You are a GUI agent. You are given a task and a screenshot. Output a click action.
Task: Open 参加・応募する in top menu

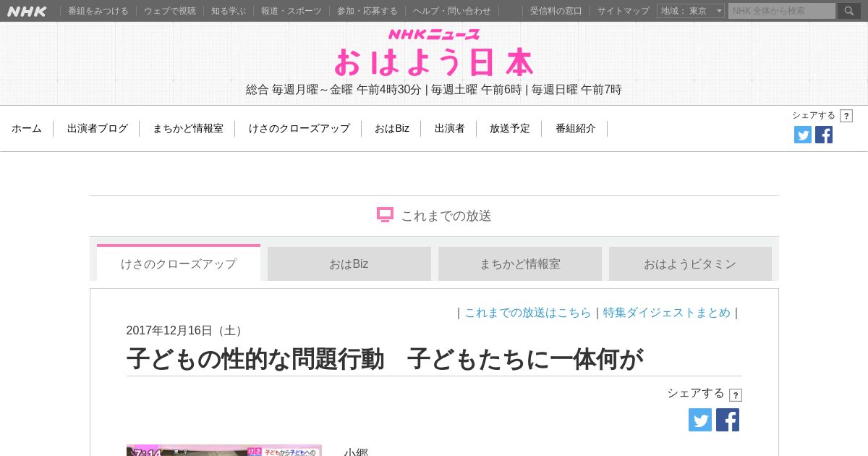click(367, 11)
